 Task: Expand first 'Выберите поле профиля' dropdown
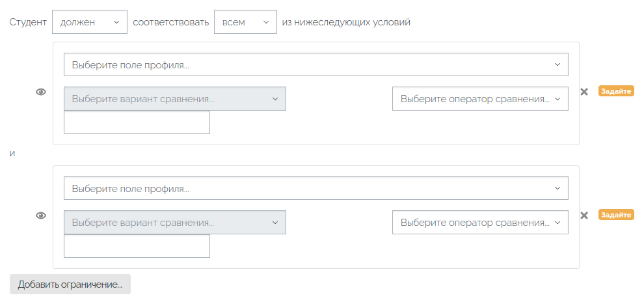(x=316, y=64)
